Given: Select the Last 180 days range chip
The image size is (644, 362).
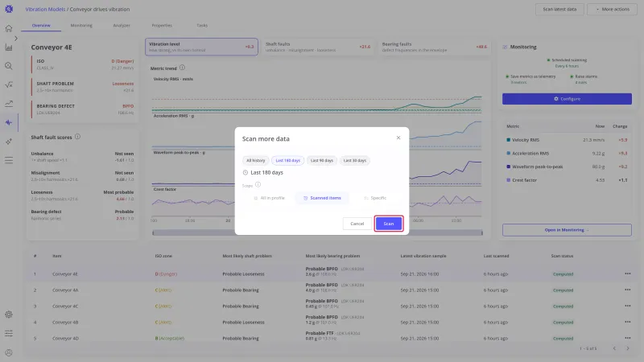Looking at the screenshot, I should tap(287, 160).
